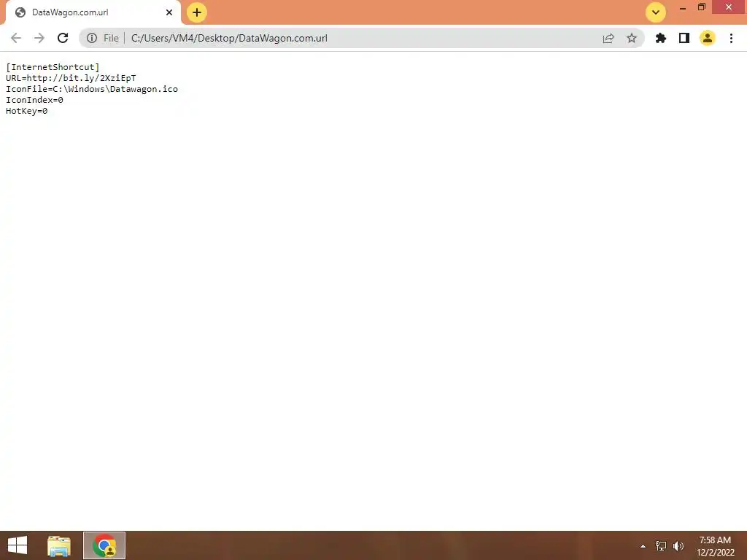Click the [InternetShortcut] line
747x560 pixels.
[x=53, y=67]
